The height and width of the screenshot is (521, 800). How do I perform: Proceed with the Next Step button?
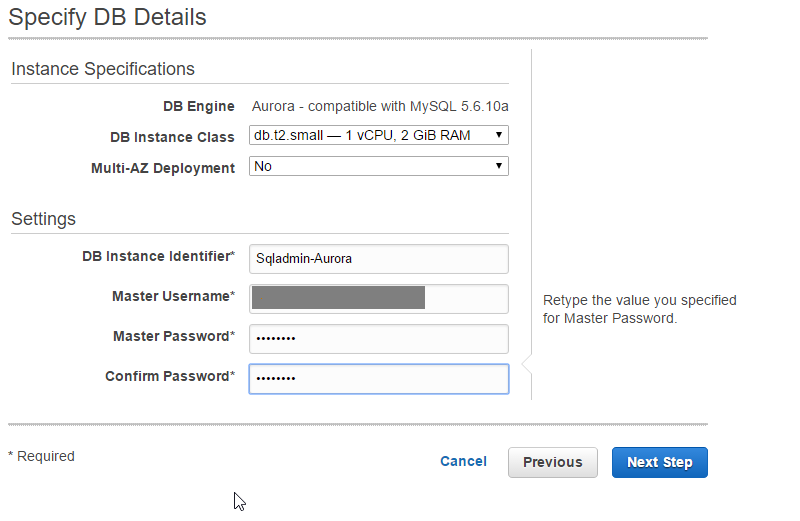coord(659,462)
